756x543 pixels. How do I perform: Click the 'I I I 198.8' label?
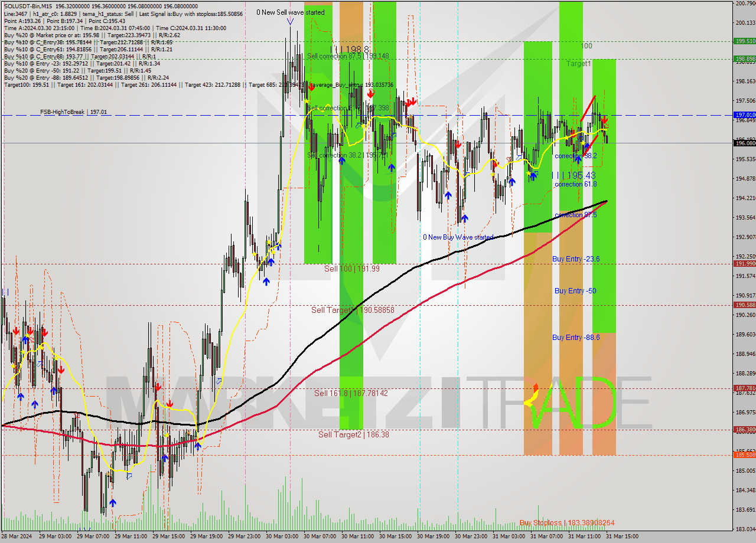pyautogui.click(x=350, y=49)
